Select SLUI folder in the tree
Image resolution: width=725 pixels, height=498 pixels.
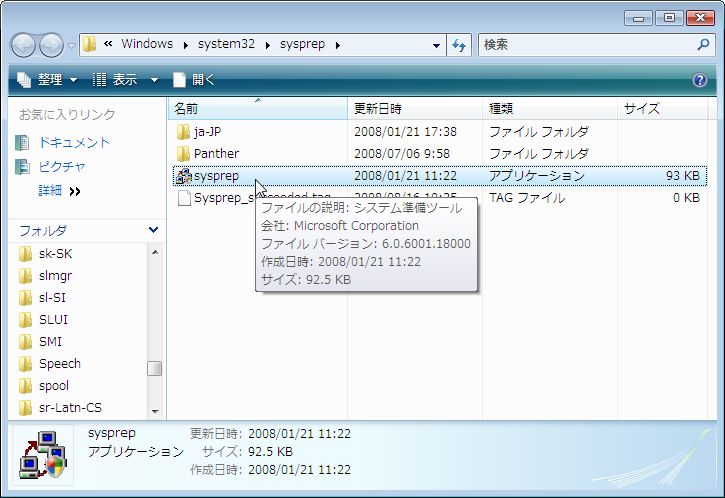coord(53,320)
